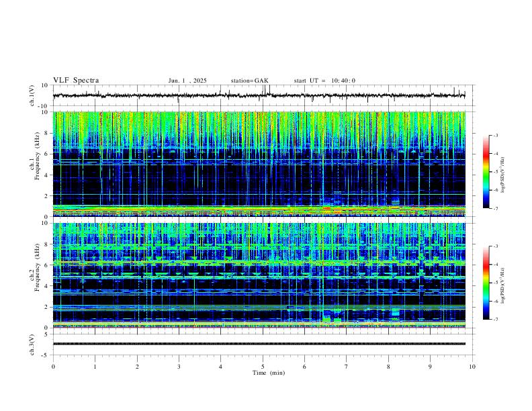This screenshot has height=411, width=532.
Task: Click the "ch.1(V)" waveform axis label
Action: [32, 95]
